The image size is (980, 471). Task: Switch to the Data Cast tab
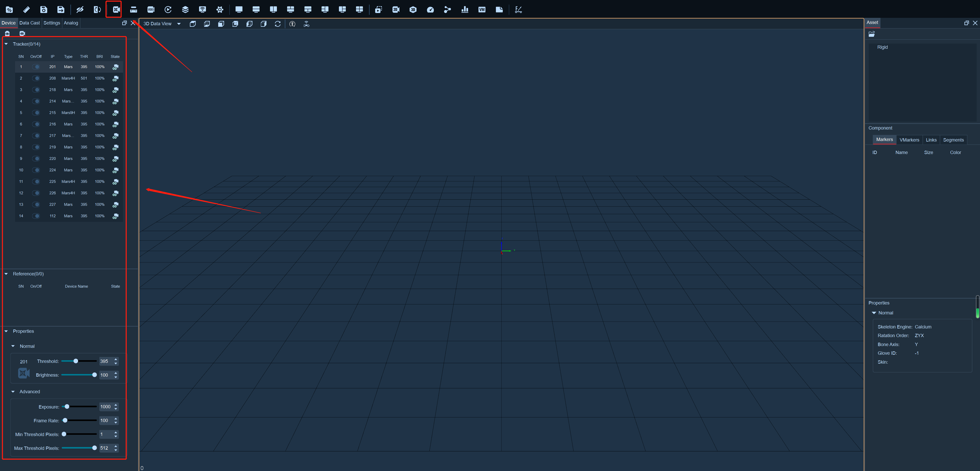30,23
